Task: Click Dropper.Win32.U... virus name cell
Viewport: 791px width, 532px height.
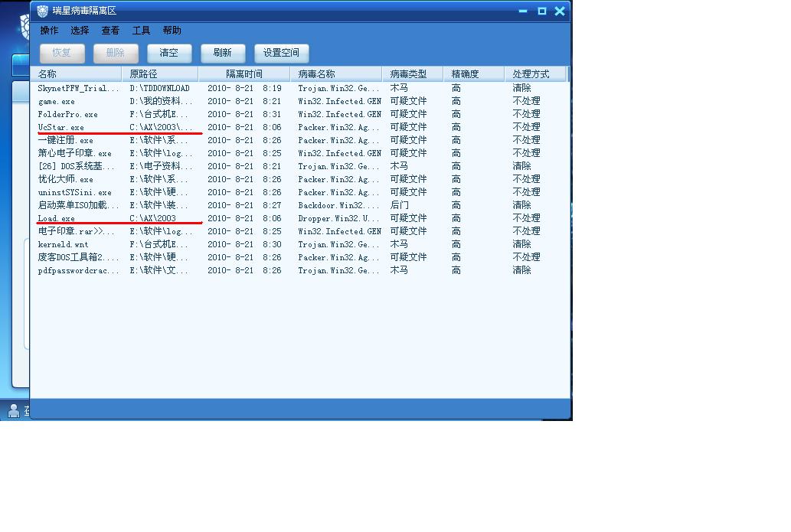Action: (x=338, y=218)
